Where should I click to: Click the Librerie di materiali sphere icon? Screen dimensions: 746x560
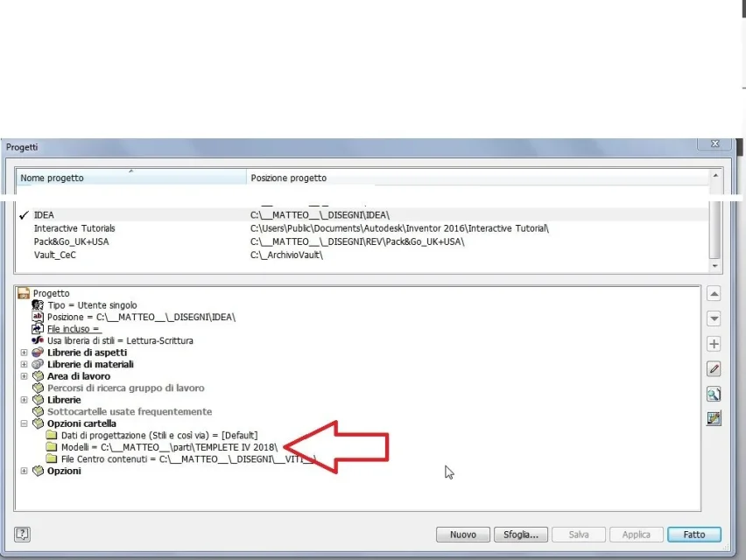coord(38,364)
